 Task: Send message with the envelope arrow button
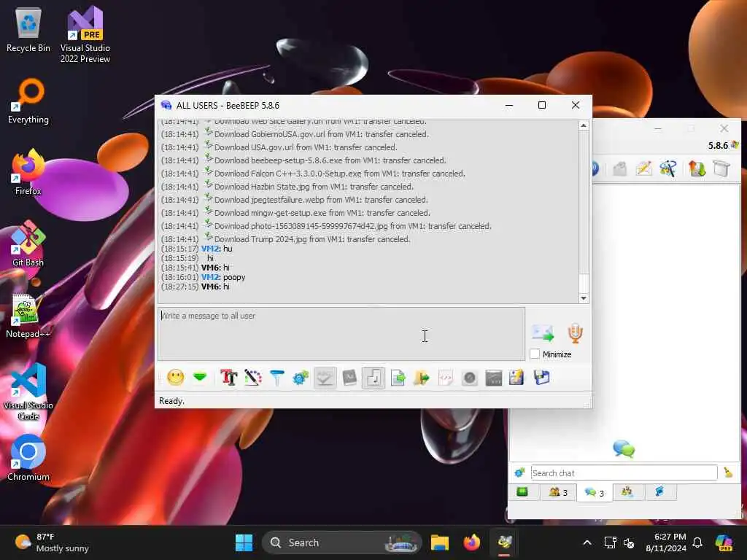coord(543,333)
